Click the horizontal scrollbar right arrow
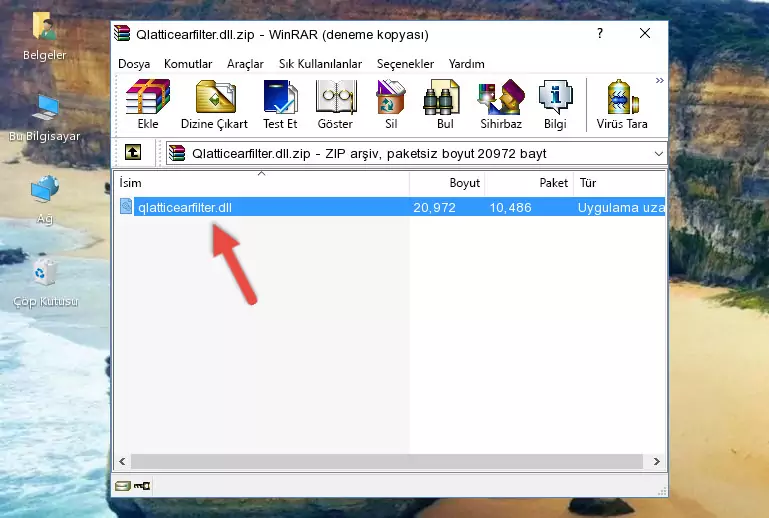769x518 pixels. point(656,461)
